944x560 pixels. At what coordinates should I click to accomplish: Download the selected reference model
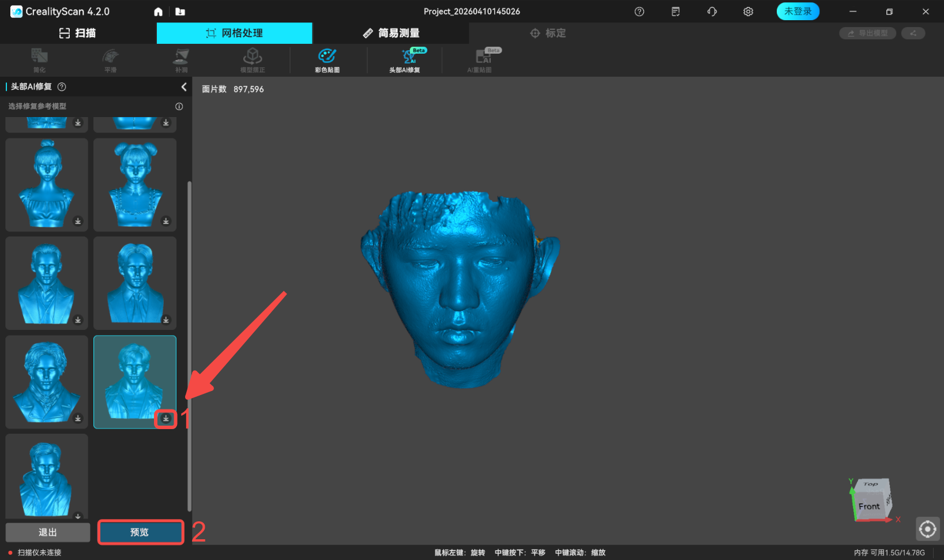coord(166,418)
